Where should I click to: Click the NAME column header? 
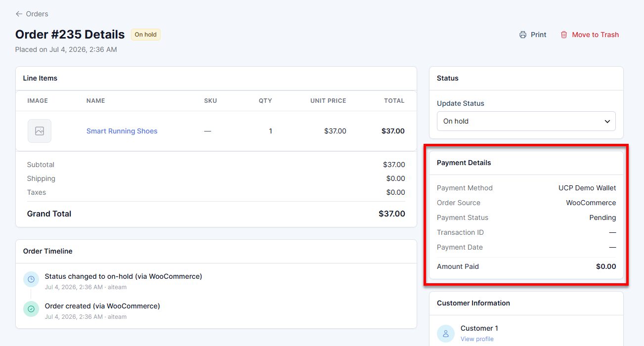(x=96, y=100)
